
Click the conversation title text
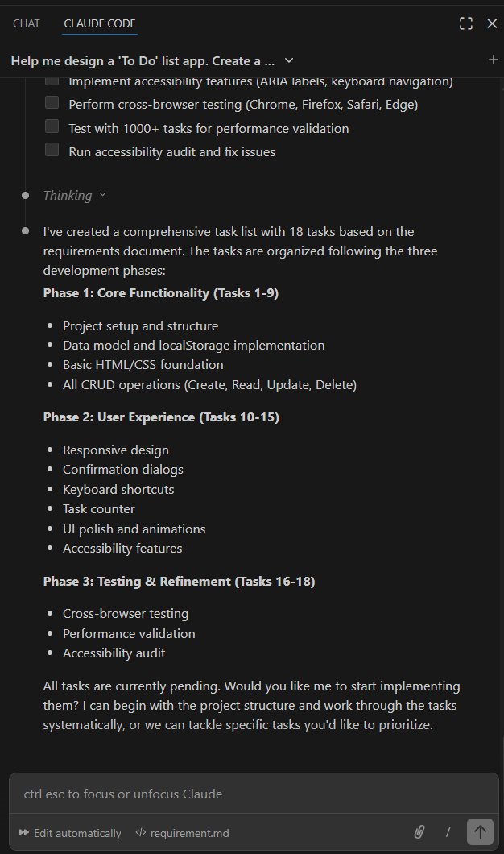click(143, 60)
